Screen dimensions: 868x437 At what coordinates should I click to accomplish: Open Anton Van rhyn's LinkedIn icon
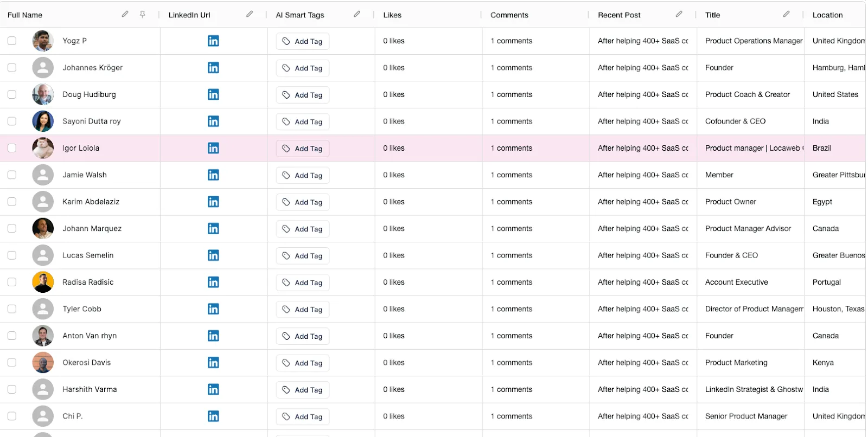(213, 336)
